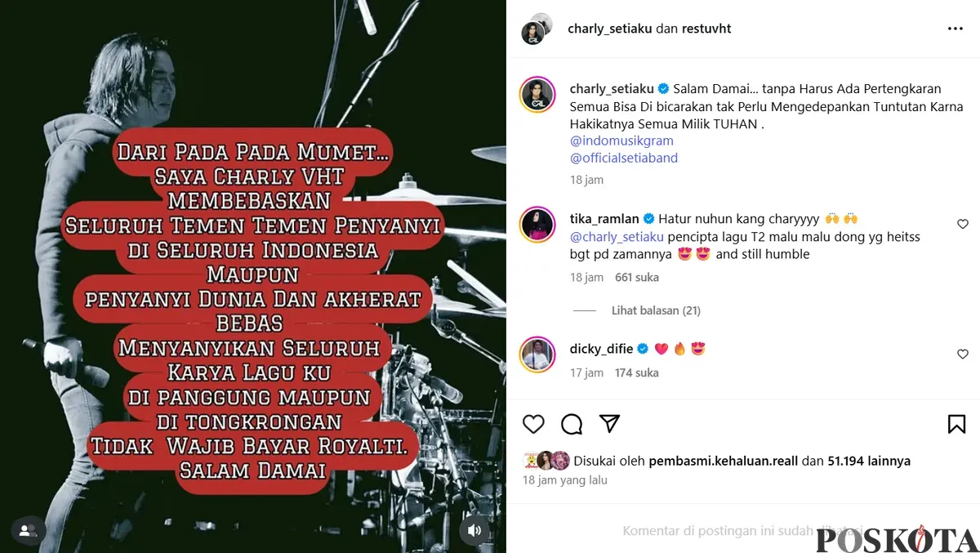Open the @indomusikgram mention

coord(621,140)
